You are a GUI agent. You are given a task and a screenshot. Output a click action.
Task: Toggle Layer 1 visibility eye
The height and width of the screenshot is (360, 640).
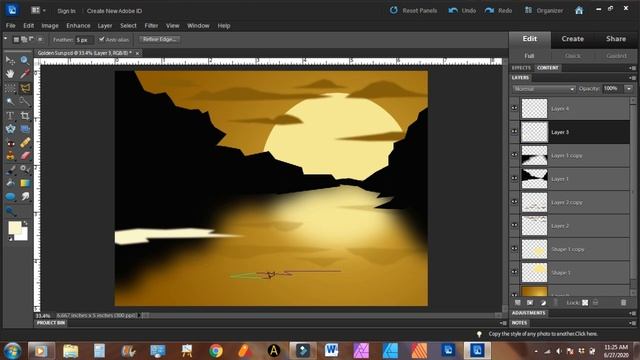514,178
